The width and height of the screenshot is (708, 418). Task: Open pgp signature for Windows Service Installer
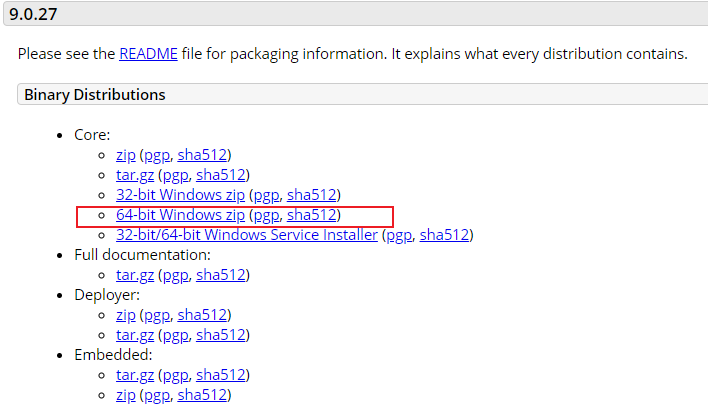click(x=399, y=236)
